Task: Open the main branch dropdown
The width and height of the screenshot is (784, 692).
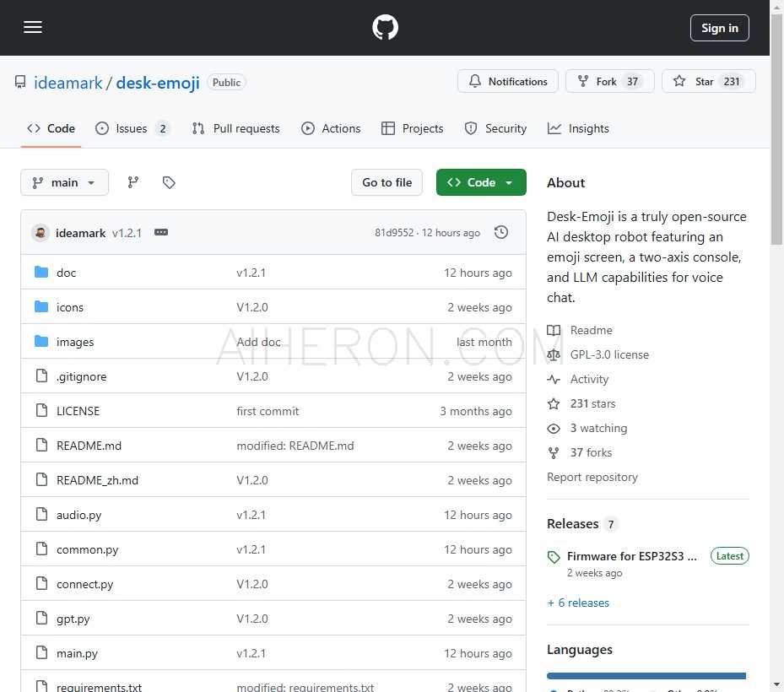Action: point(64,182)
